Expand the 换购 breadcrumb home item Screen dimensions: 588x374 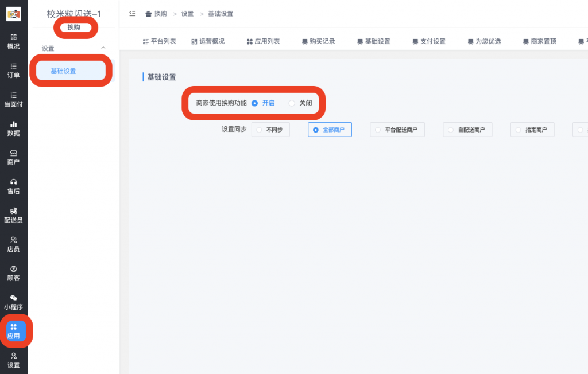156,13
